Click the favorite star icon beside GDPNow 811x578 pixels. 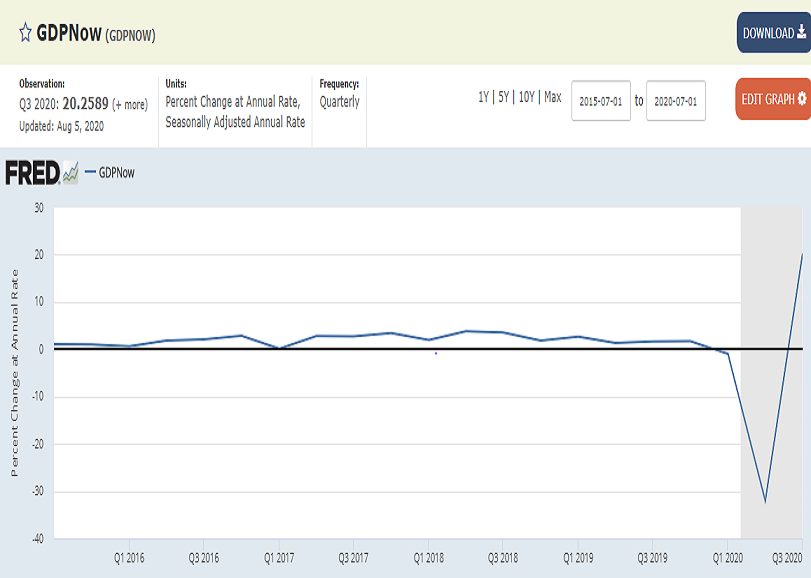[x=25, y=32]
